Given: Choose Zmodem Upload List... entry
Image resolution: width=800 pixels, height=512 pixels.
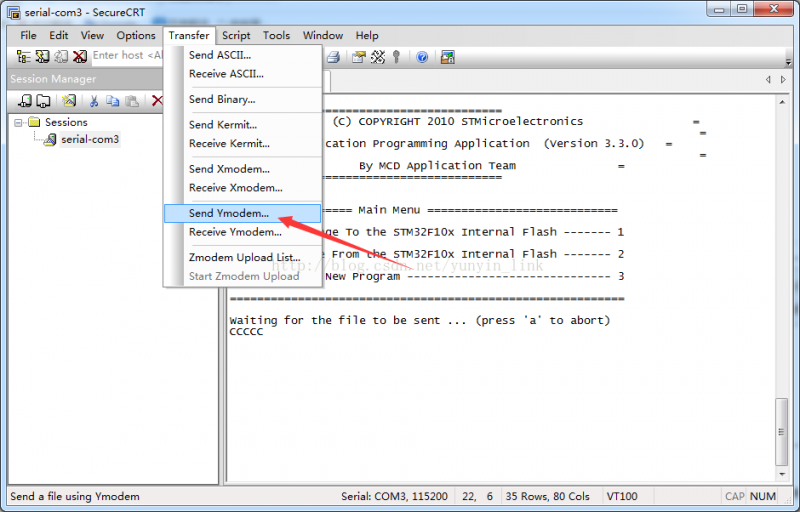Looking at the screenshot, I should click(x=243, y=258).
